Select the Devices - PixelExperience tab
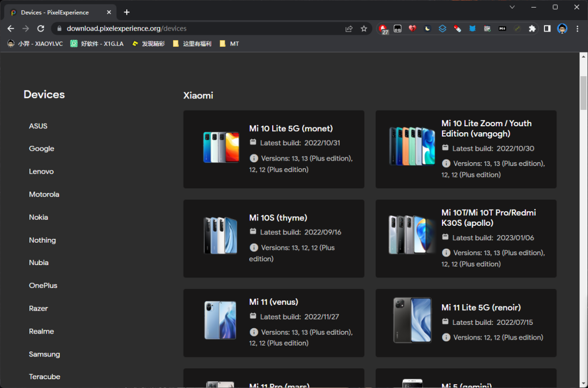Screen dimensions: 588x388 coord(60,12)
